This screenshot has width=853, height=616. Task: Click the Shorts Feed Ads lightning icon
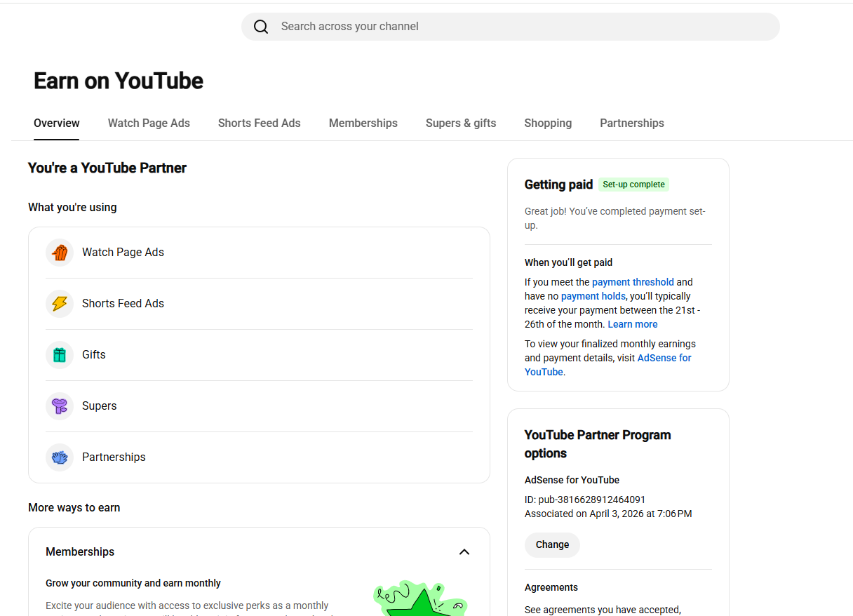point(60,304)
